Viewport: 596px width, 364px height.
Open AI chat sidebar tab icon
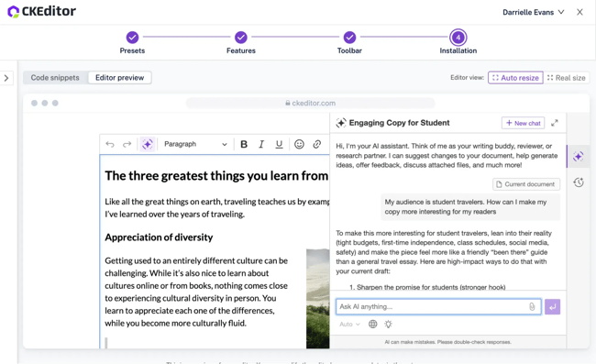[579, 157]
